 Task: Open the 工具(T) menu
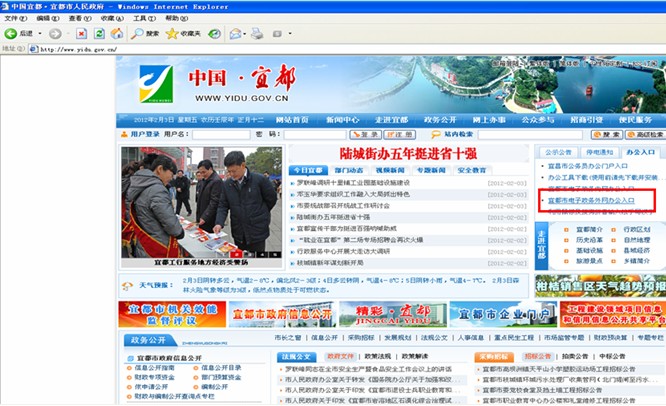(144, 18)
